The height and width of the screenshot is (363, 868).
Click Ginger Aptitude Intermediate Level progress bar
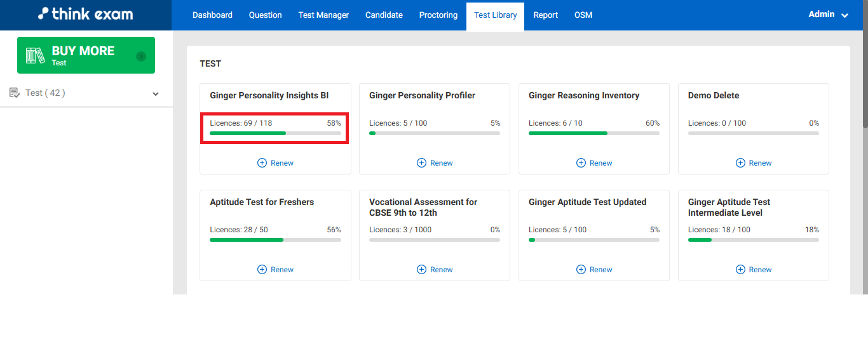(x=754, y=240)
